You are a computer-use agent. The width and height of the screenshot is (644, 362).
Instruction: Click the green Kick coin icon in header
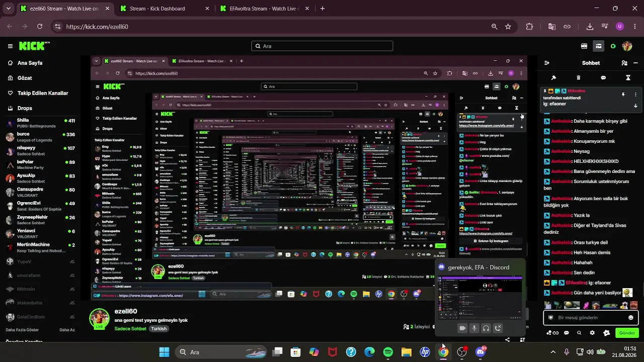pyautogui.click(x=613, y=46)
